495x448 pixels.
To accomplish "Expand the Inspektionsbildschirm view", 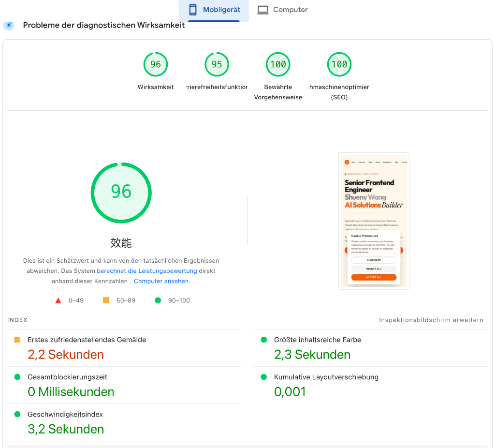I will coord(431,320).
